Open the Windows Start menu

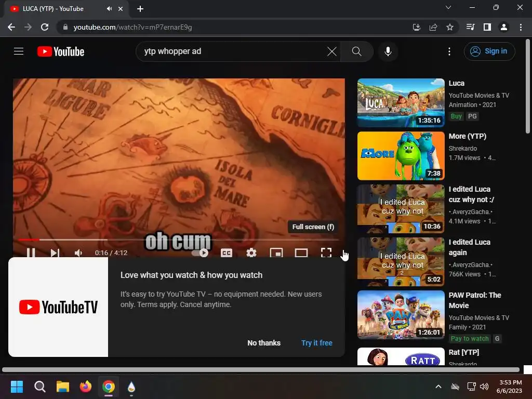17,387
